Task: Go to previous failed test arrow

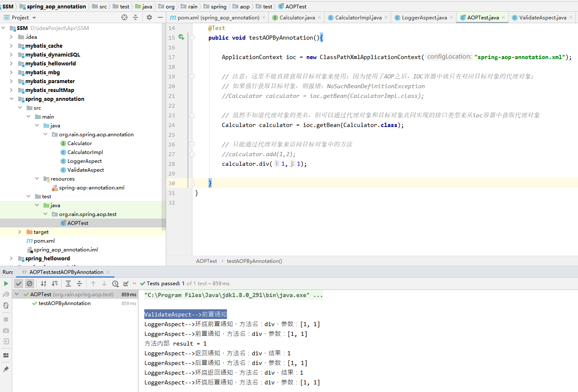Action: point(93,284)
